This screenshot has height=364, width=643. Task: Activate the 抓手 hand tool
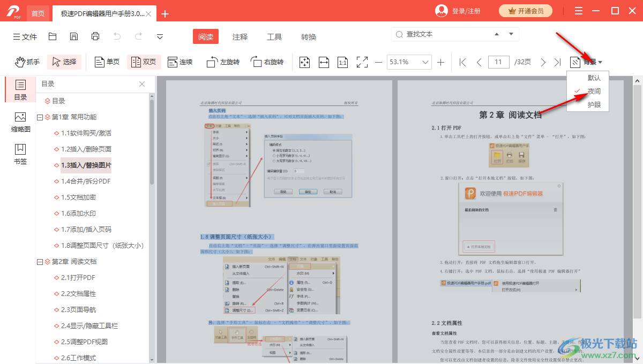27,62
